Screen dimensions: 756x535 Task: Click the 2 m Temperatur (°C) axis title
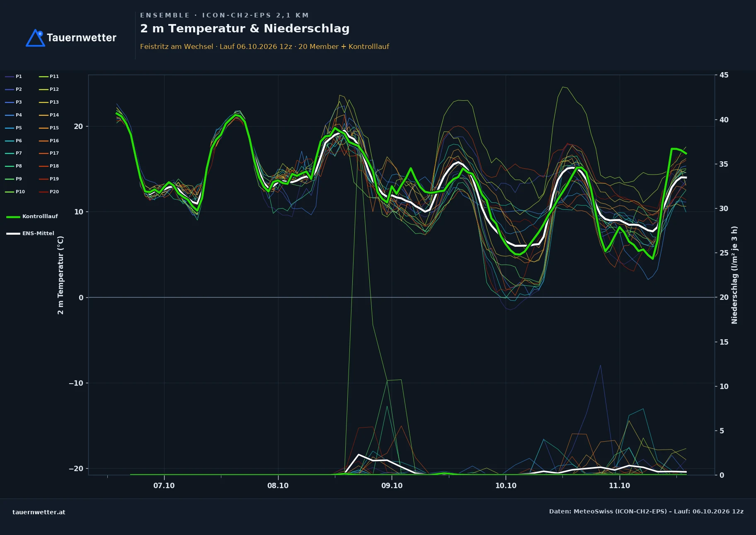[61, 275]
